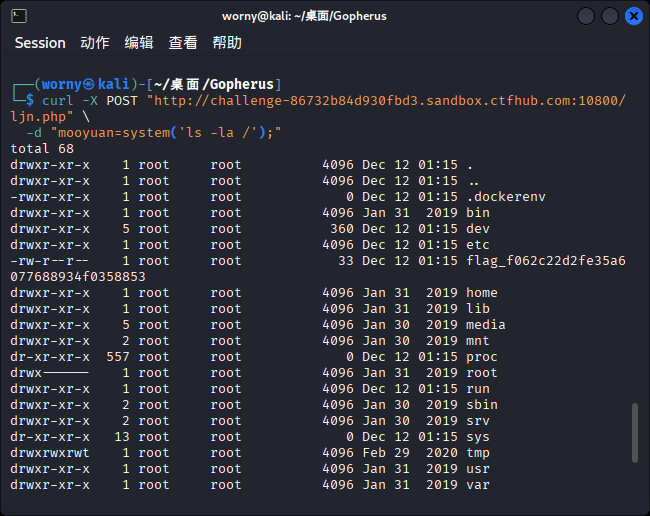Screen dimensions: 650x516
Task: Click the 'home' directory name
Action: [482, 293]
